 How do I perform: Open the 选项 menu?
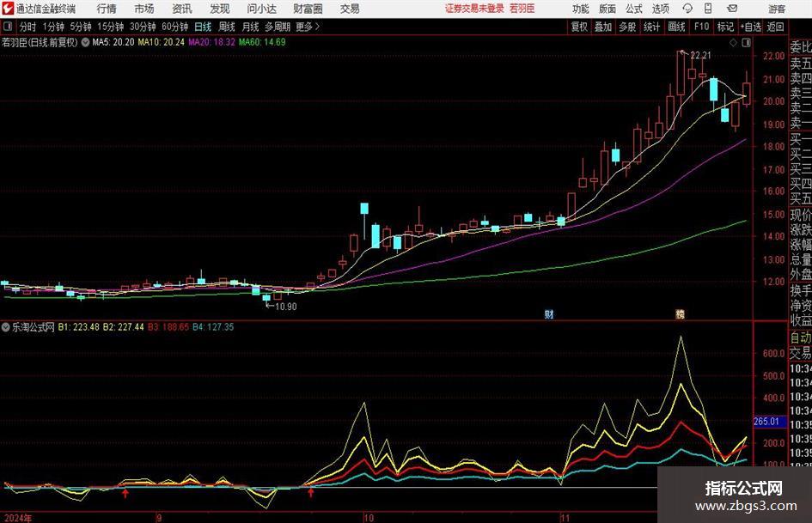(x=660, y=9)
